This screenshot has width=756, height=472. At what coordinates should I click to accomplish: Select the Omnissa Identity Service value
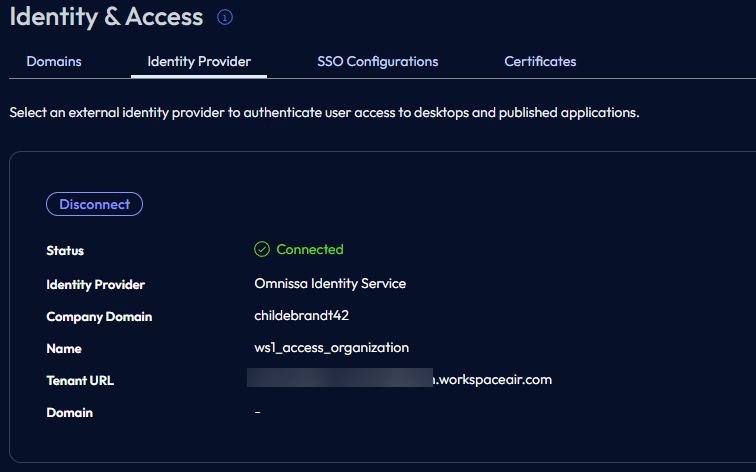click(330, 284)
